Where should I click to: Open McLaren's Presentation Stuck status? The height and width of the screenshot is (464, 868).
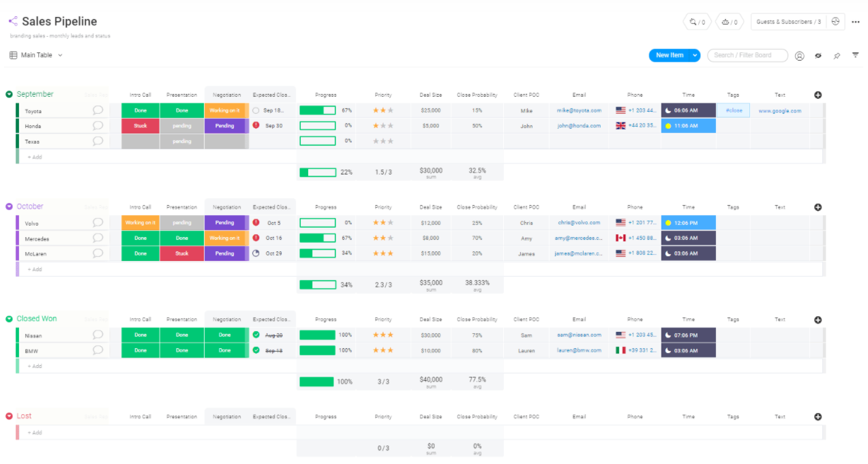tap(182, 253)
